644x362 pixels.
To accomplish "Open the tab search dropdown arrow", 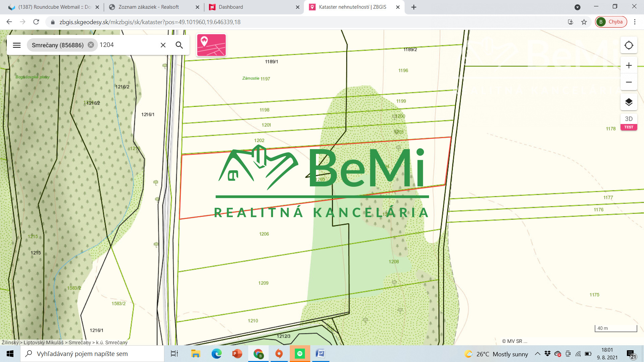I will [577, 7].
